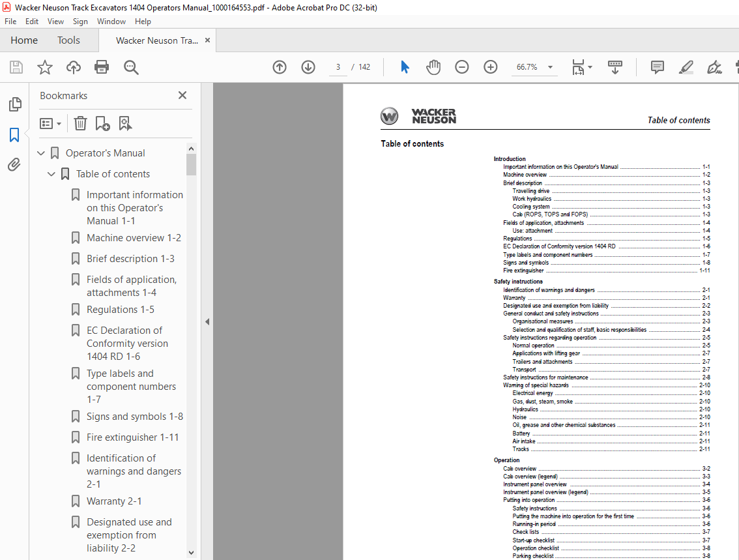Print the document
Screen dimensions: 739x560
tap(102, 67)
